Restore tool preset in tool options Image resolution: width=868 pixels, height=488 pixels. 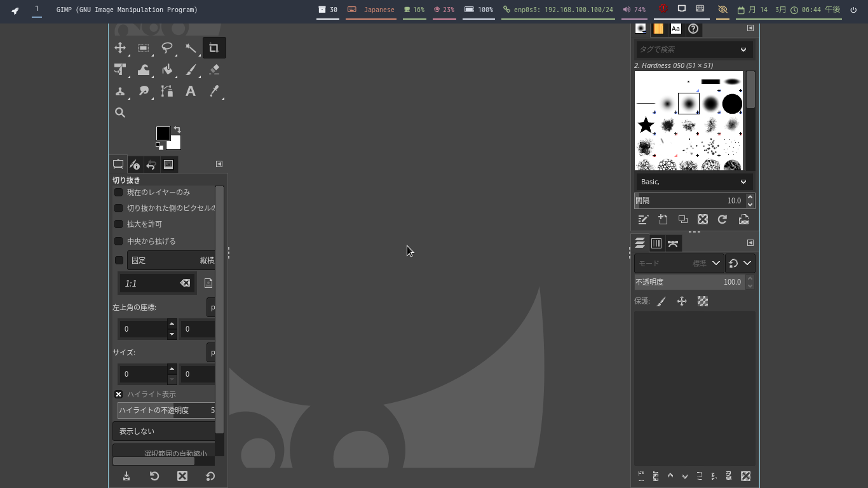(x=154, y=476)
